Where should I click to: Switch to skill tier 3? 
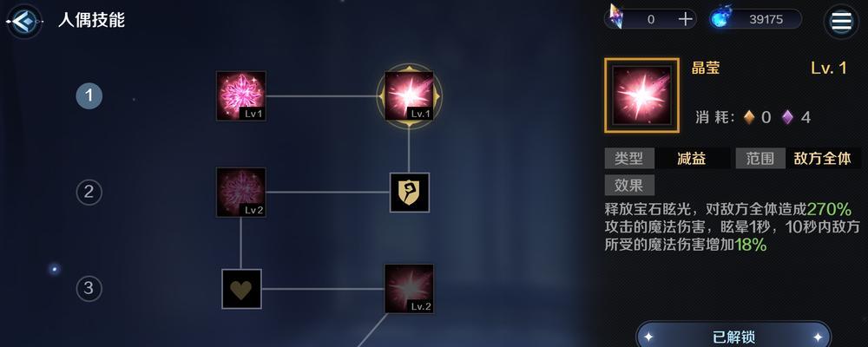[x=89, y=288]
